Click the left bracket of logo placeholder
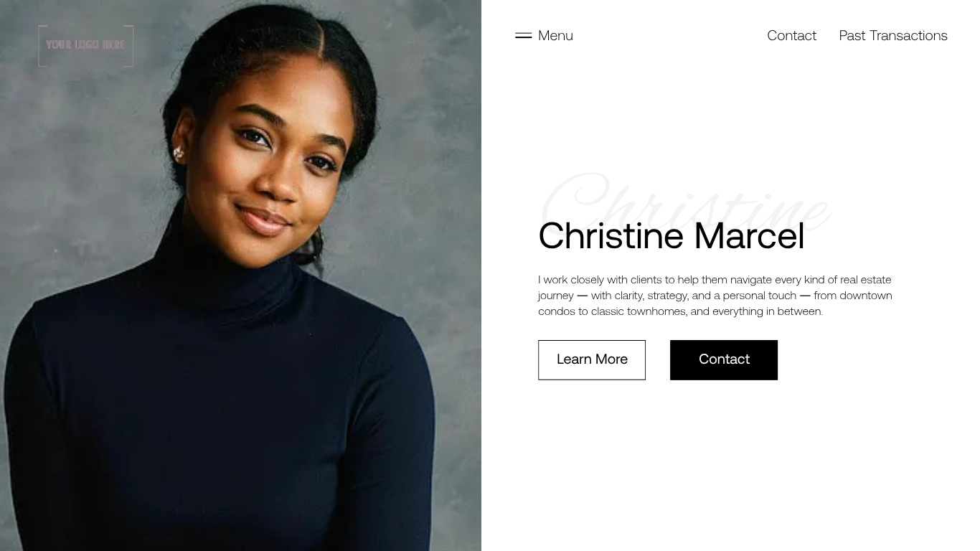The height and width of the screenshot is (551, 980). tap(42, 46)
